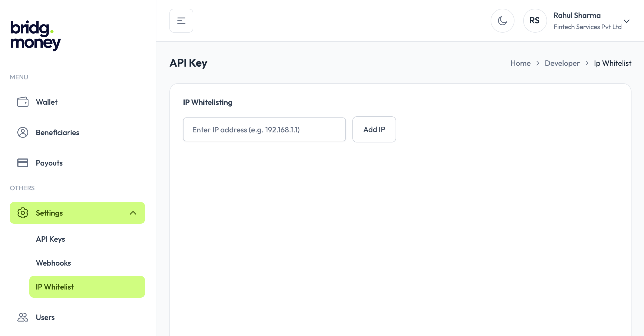Image resolution: width=644 pixels, height=336 pixels.
Task: Open the Beneficiaries menu label
Action: 58,132
